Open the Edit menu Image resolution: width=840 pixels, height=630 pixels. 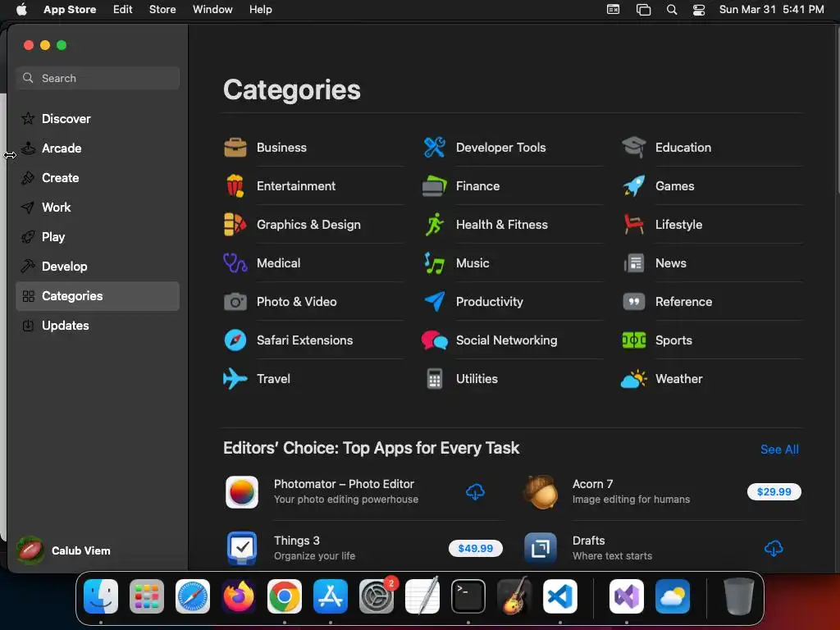[x=123, y=10]
